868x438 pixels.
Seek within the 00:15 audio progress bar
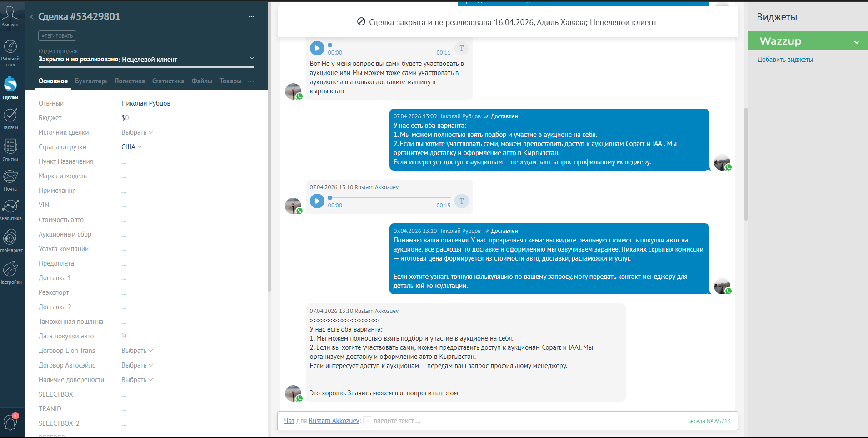click(389, 198)
